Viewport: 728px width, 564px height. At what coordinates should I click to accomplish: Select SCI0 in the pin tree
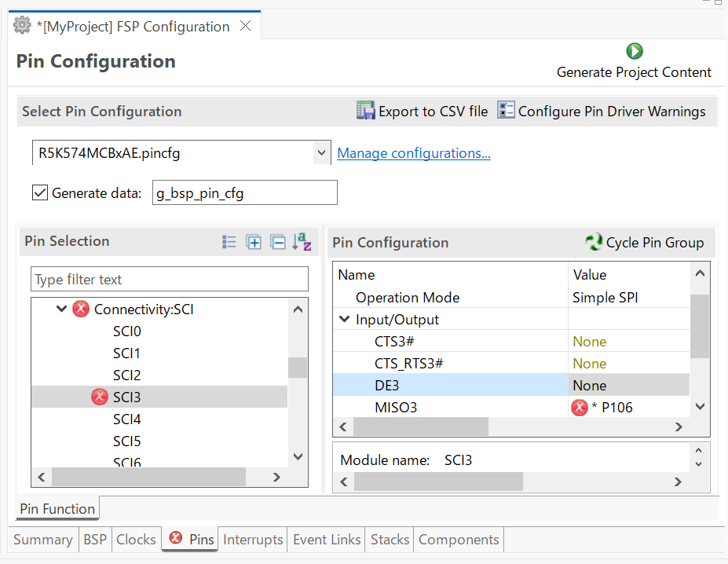[x=126, y=331]
